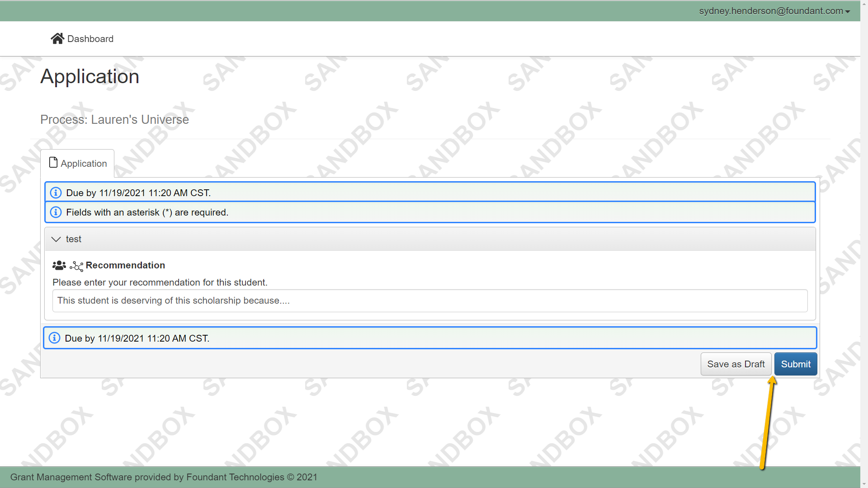Collapse the test section chevron

(x=56, y=239)
